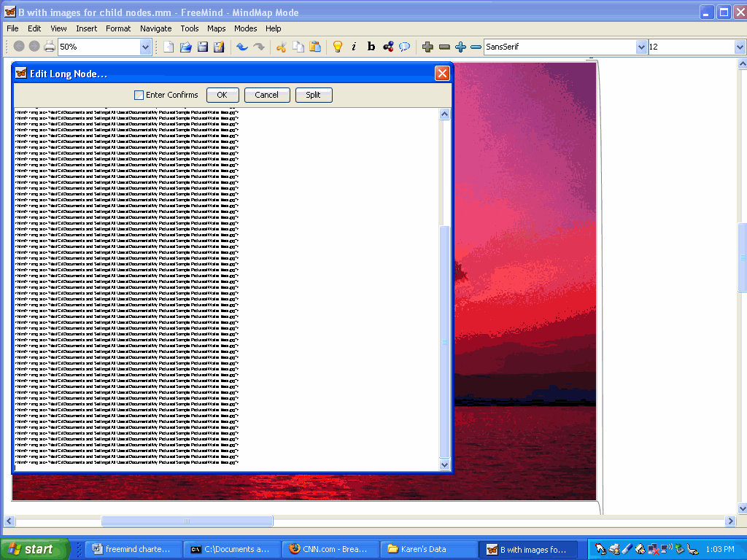747x560 pixels.
Task: Click the Open file folder icon
Action: coord(185,47)
